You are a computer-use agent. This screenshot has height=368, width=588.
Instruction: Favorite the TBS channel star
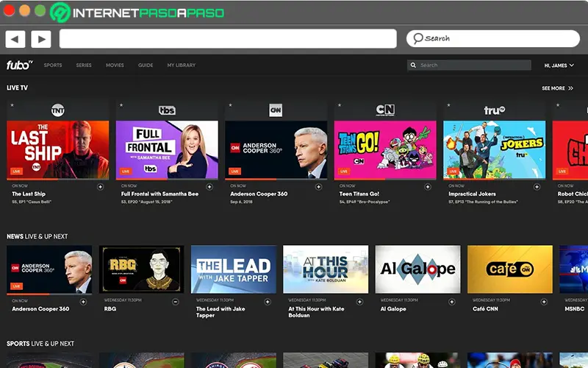121,105
